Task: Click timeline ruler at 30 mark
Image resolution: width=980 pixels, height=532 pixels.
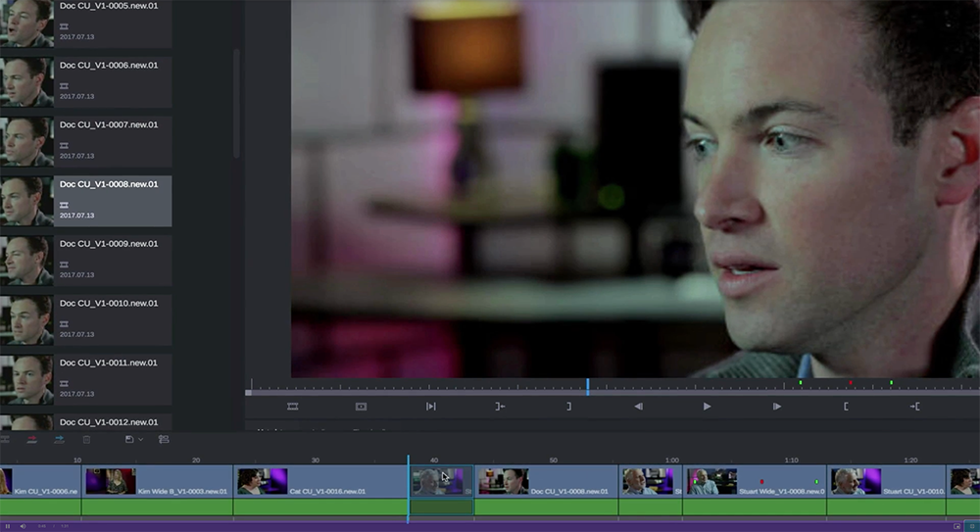Action: tap(315, 460)
